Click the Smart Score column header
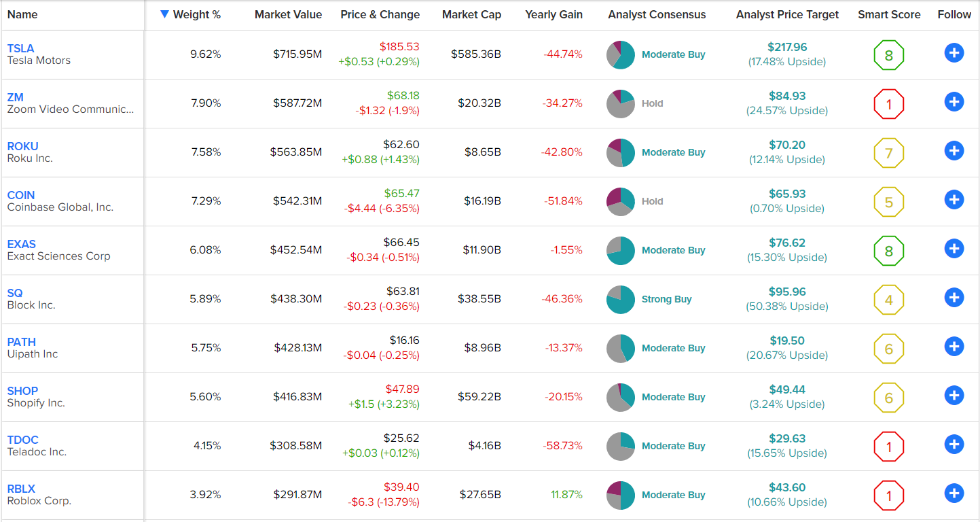980x522 pixels. (x=889, y=14)
